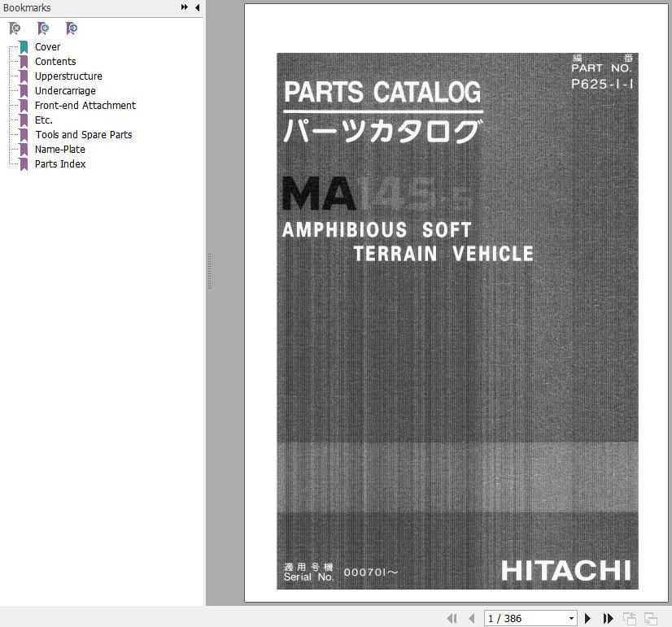This screenshot has width=672, height=627.
Task: Go to the first page
Action: point(452,618)
